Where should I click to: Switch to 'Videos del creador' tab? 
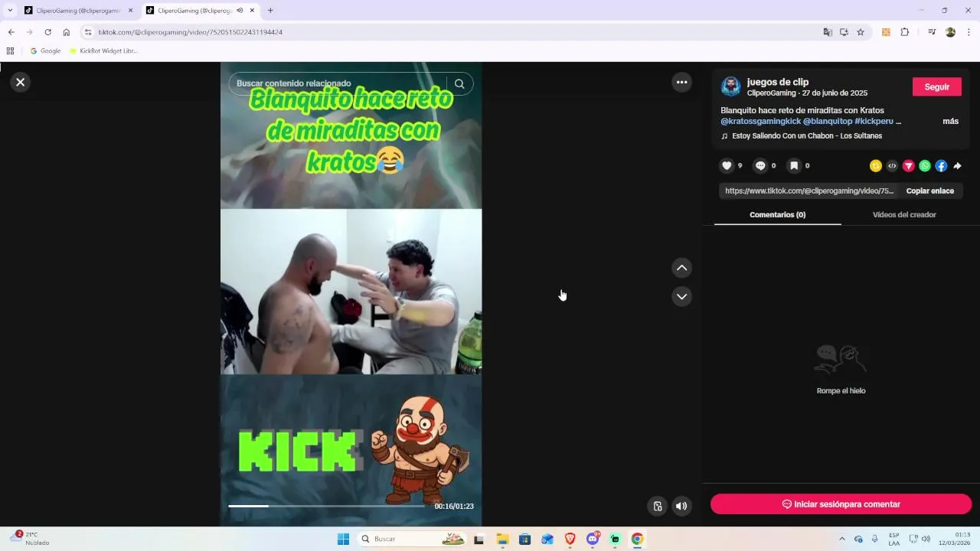(x=904, y=214)
